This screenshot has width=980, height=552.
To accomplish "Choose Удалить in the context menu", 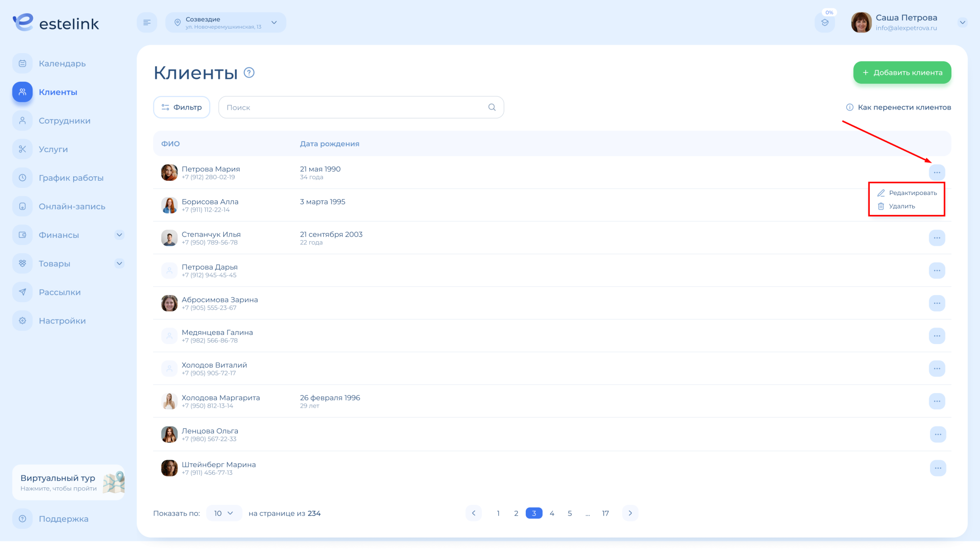I will pyautogui.click(x=896, y=206).
